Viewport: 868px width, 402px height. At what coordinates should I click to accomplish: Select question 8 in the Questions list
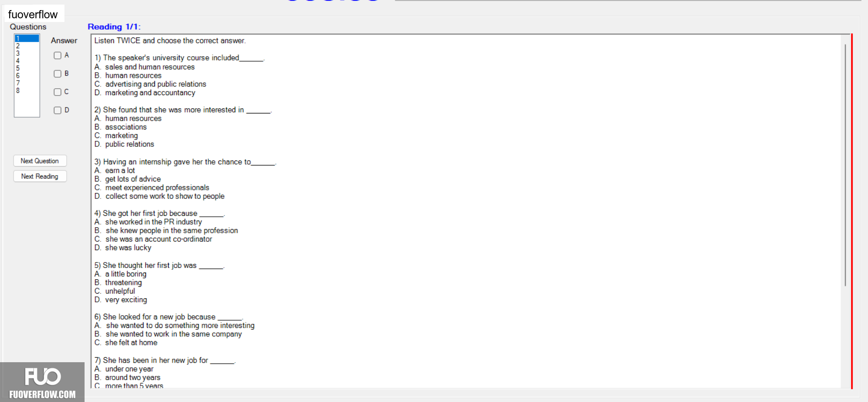(x=27, y=91)
